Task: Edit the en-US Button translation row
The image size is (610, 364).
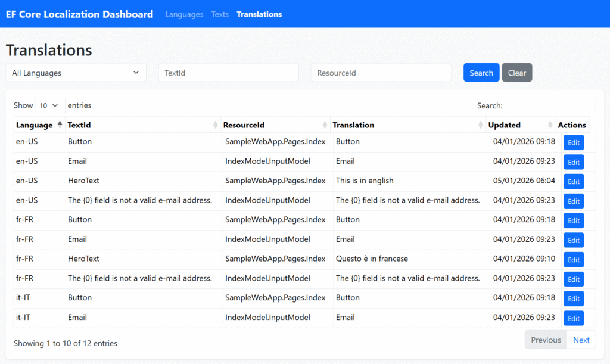Action: pos(573,143)
